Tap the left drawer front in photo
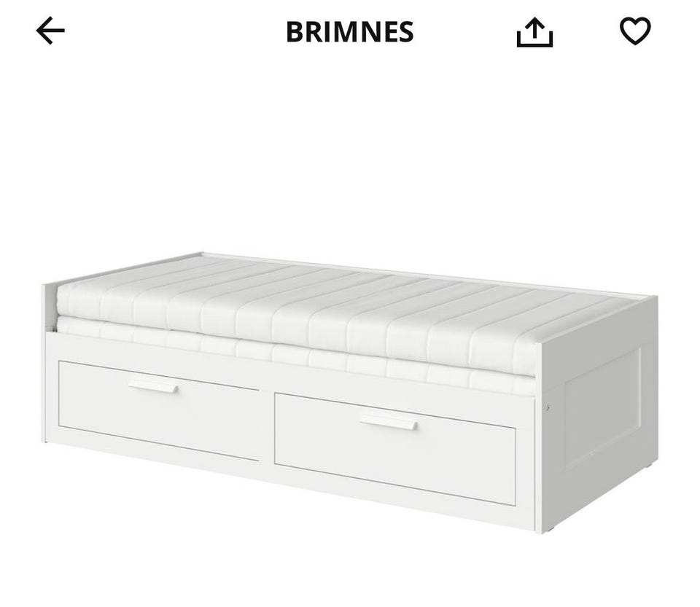The image size is (700, 607). pyautogui.click(x=158, y=410)
